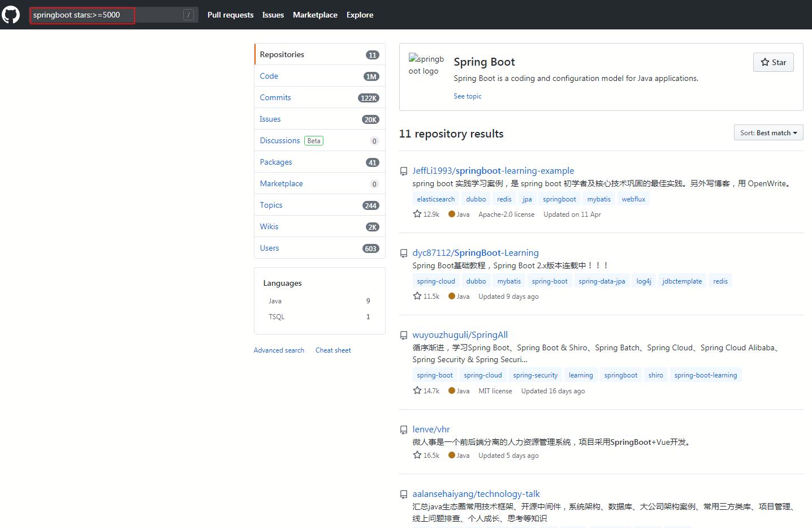Click the Spring Boot topic title
This screenshot has height=528, width=812.
pos(484,62)
